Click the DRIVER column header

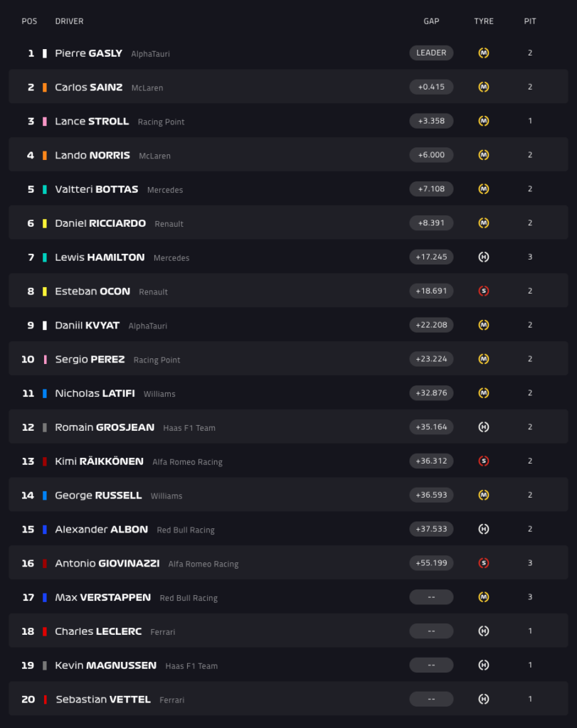[69, 21]
